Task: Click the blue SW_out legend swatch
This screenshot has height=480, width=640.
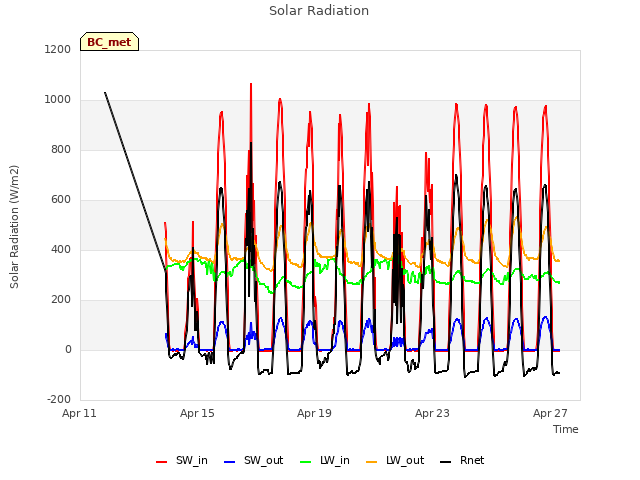Action: 230,462
